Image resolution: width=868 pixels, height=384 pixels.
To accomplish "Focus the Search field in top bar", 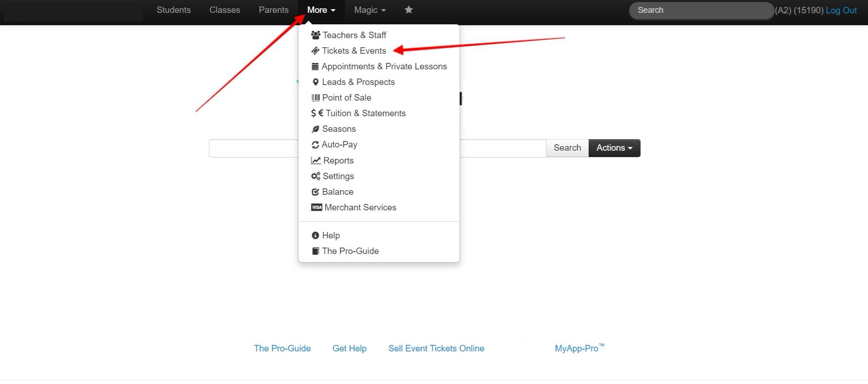I will point(701,10).
